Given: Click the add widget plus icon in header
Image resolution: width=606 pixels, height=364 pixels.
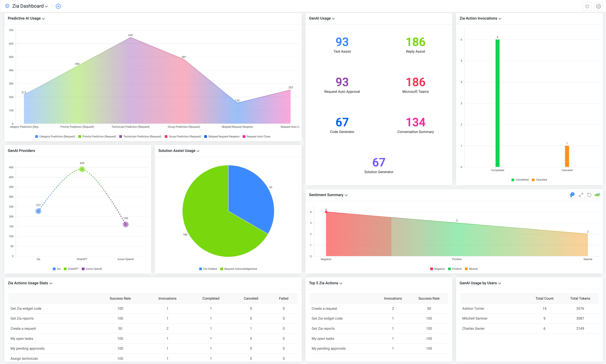Looking at the screenshot, I should 58,6.
